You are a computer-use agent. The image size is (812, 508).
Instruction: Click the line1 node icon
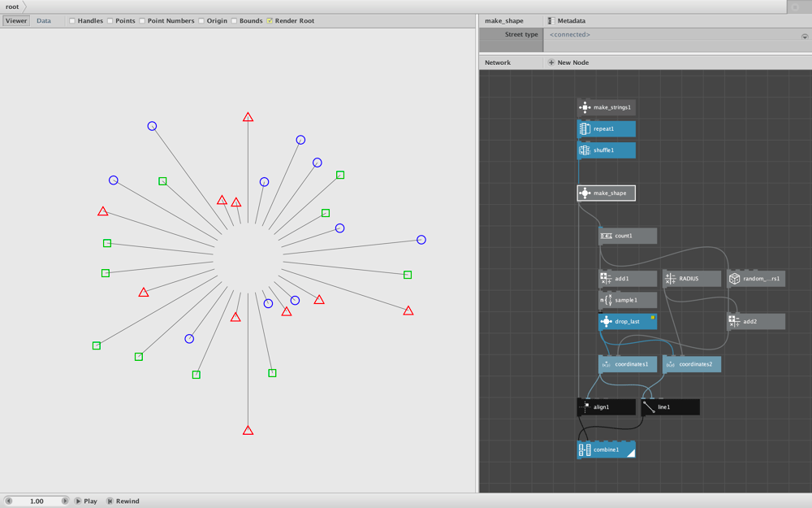click(x=649, y=407)
